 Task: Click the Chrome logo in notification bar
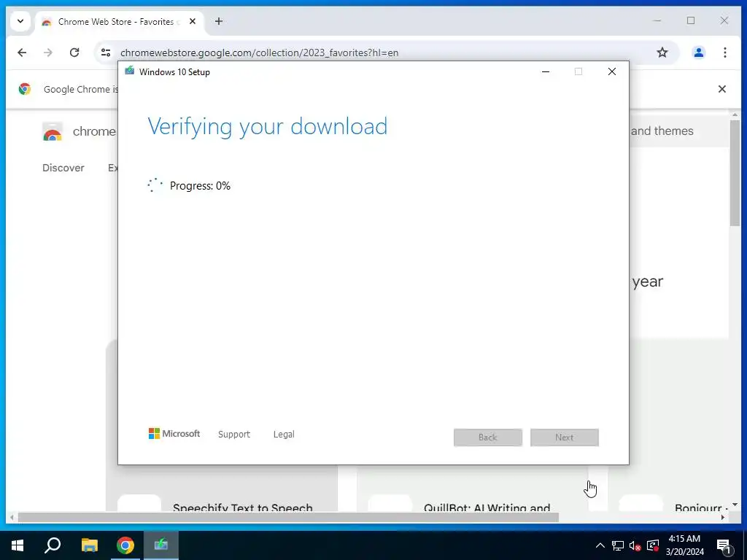coord(25,89)
